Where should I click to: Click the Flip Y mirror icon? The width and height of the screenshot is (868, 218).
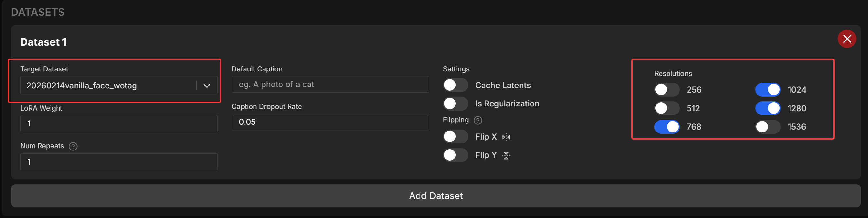(x=506, y=155)
